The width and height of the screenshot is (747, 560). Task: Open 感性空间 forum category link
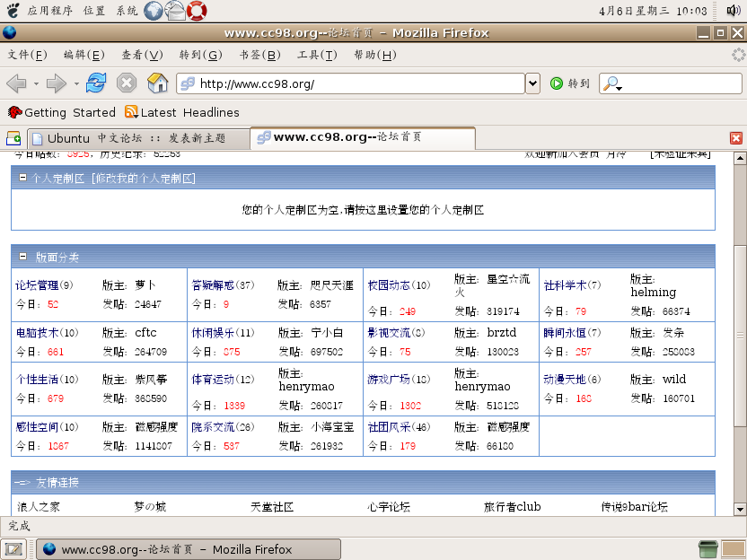coord(37,426)
